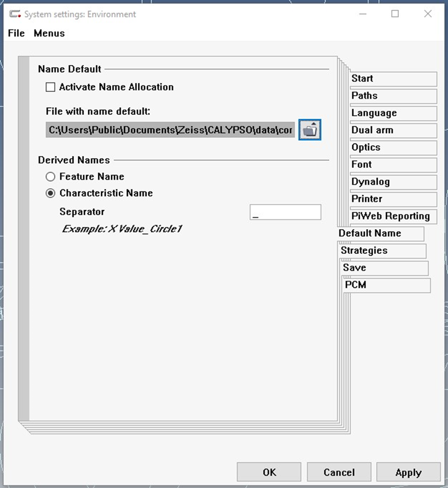Select the Feature Name radio option

(51, 177)
